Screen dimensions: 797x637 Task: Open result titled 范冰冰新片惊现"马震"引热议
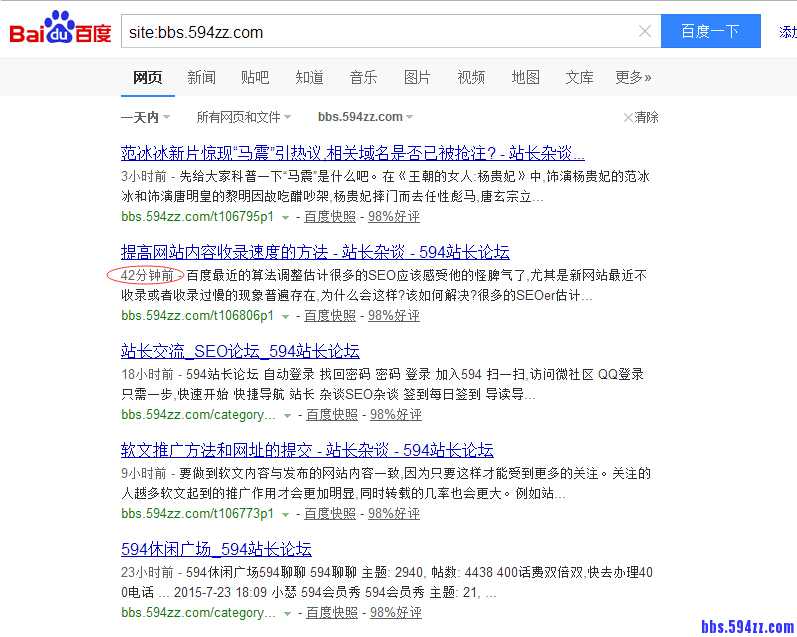(353, 153)
